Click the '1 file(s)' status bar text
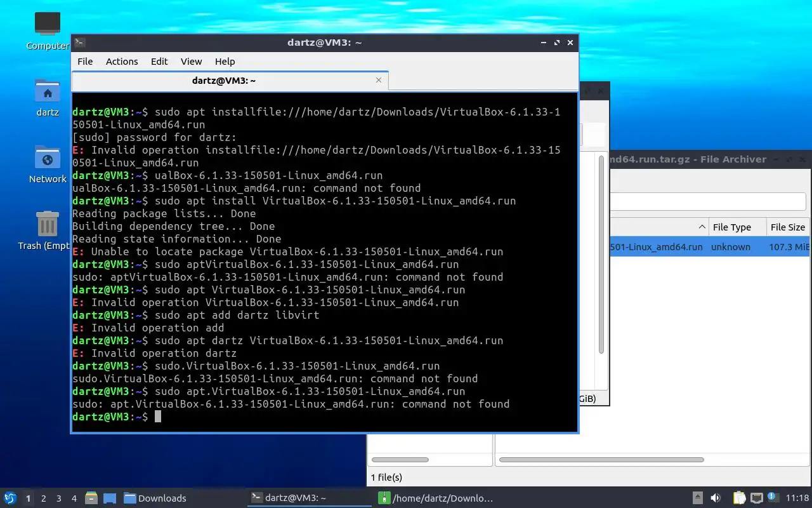The image size is (812, 508). (386, 478)
